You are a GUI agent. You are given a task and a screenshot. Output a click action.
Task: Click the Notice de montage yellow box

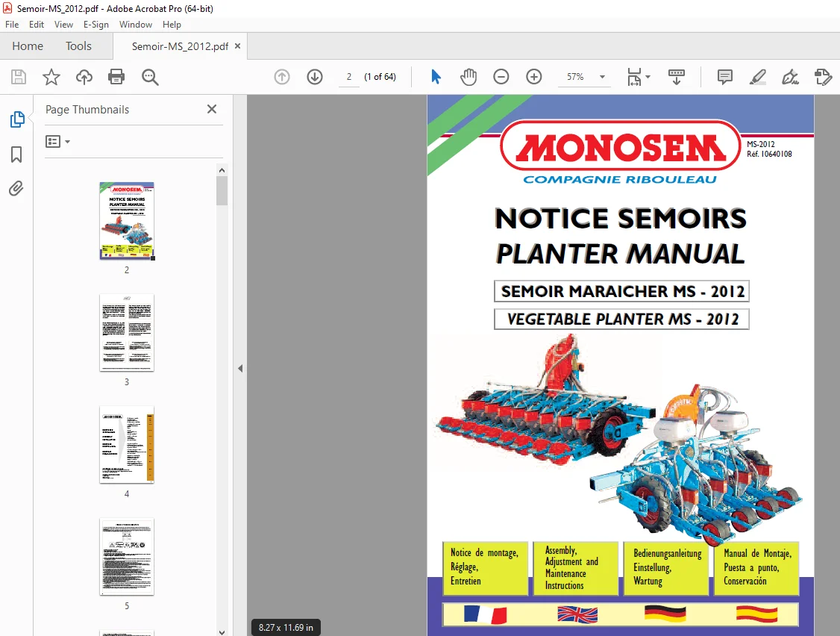pyautogui.click(x=486, y=568)
